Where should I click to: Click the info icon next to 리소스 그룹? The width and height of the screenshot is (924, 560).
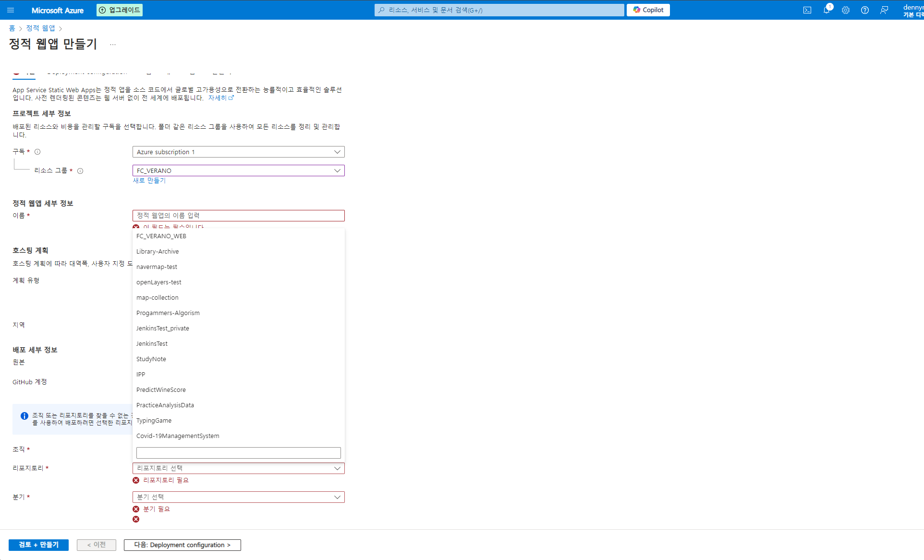point(80,171)
